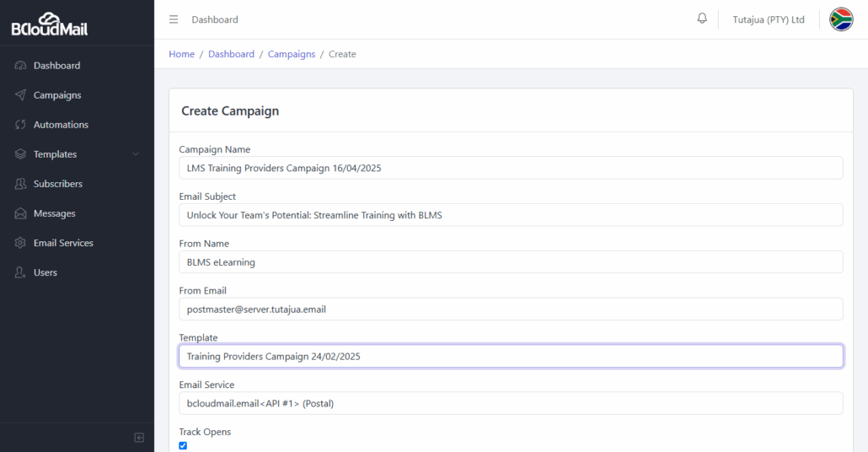
Task: Expand the Templates submenu chevron
Action: [136, 154]
